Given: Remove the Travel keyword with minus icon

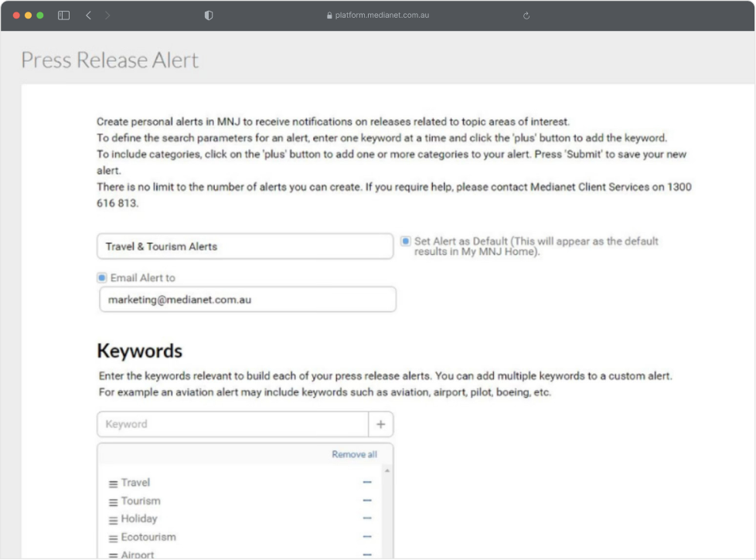Looking at the screenshot, I should [367, 483].
